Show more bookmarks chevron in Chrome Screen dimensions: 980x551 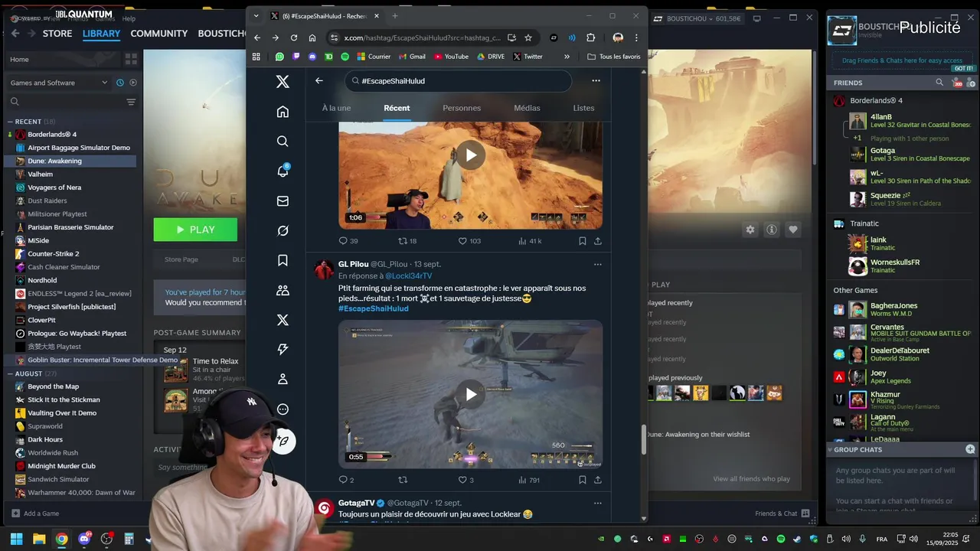coord(567,57)
